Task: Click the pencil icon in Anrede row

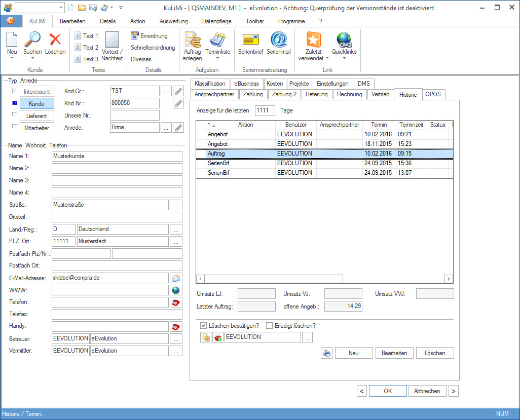Action: [x=178, y=128]
